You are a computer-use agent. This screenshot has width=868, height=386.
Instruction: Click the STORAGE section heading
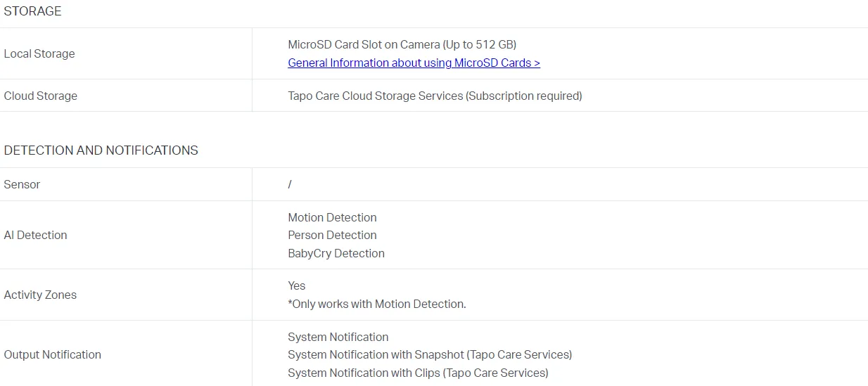[32, 11]
